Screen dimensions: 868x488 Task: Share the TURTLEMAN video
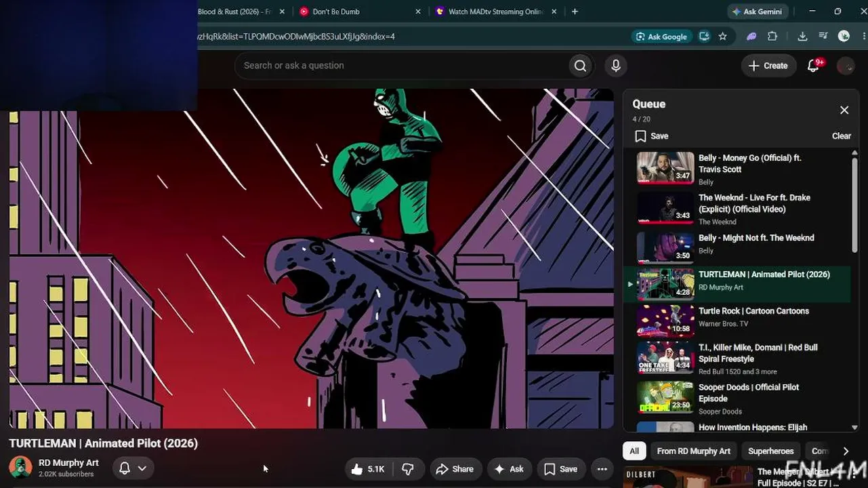(455, 469)
